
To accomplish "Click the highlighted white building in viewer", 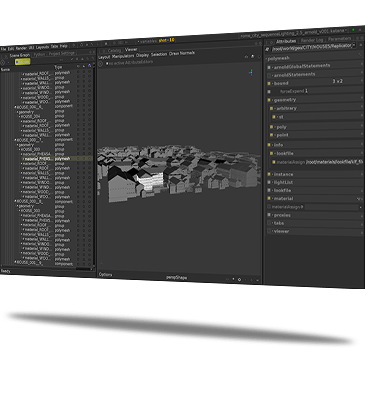I will pos(151,181).
